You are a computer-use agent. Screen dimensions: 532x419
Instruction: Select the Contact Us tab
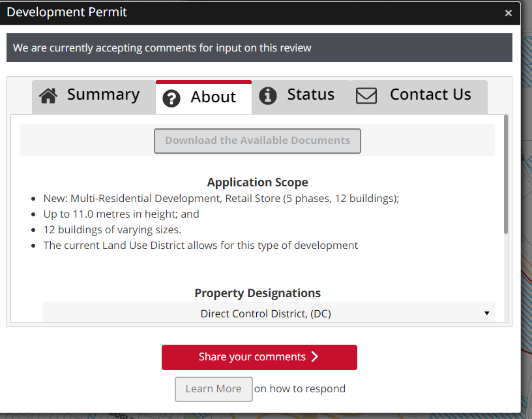419,97
